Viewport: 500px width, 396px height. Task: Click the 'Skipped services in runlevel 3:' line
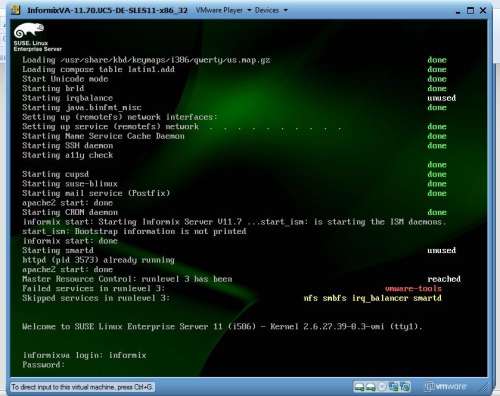click(x=96, y=298)
